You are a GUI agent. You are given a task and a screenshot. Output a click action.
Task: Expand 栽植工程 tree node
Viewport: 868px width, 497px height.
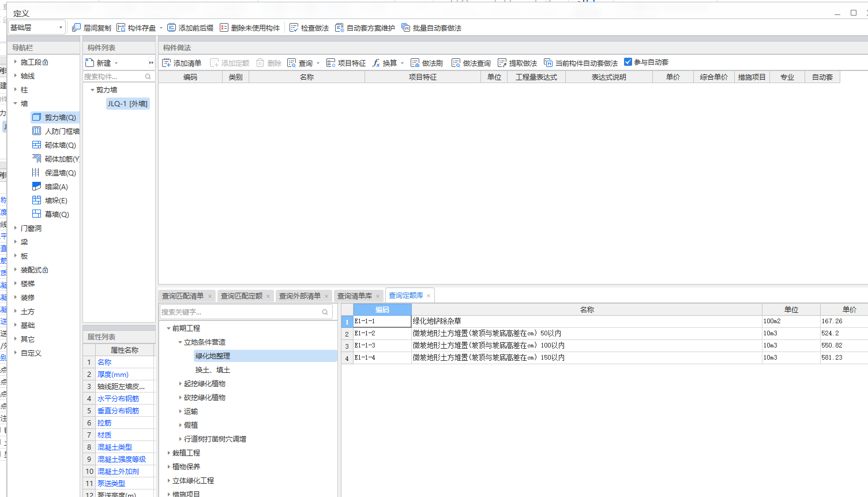[x=168, y=453]
